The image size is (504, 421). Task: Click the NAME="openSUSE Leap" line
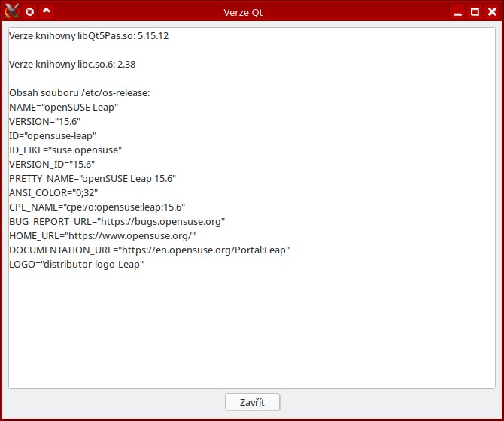click(63, 108)
